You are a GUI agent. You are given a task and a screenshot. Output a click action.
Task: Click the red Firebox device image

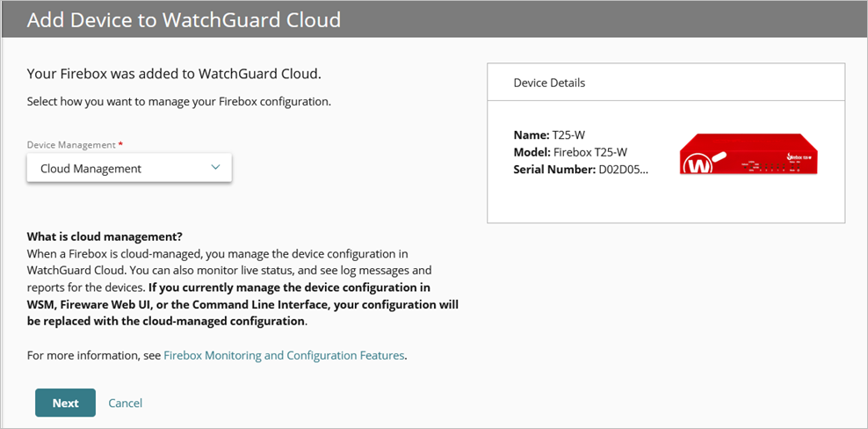pos(749,155)
